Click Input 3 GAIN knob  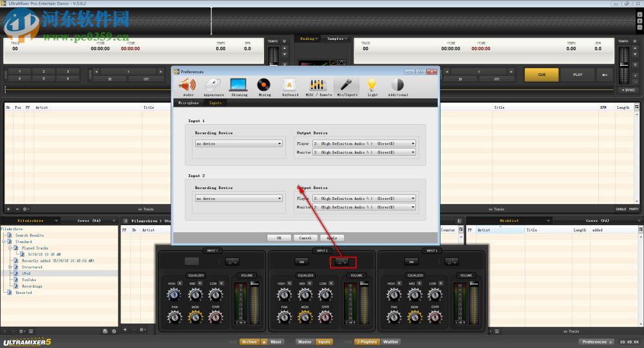pyautogui.click(x=435, y=316)
